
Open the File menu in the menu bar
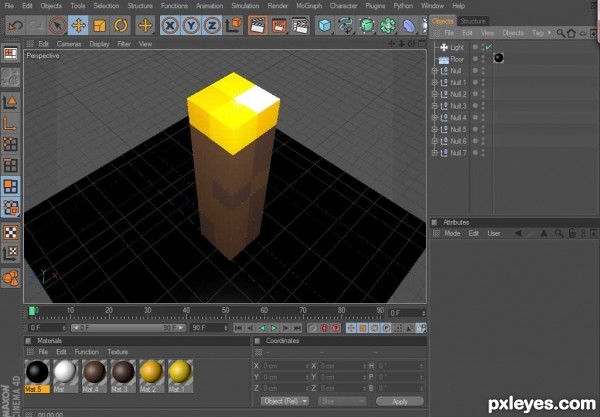[9, 6]
